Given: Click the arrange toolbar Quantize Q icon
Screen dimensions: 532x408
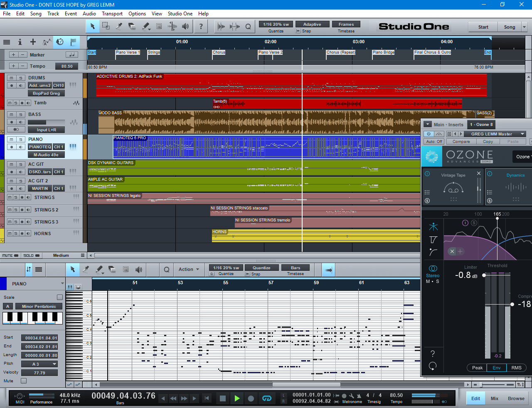Looking at the screenshot, I should click(x=248, y=26).
